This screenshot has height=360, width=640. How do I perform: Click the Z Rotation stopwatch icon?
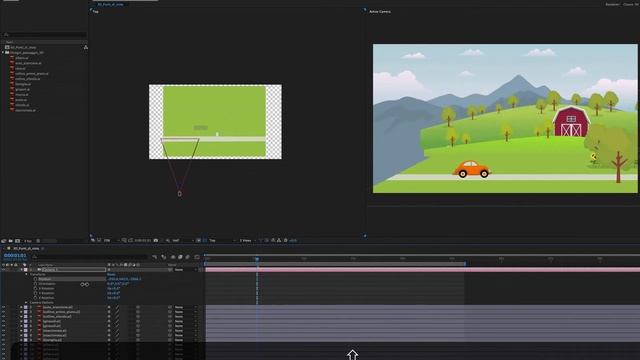tap(36, 298)
